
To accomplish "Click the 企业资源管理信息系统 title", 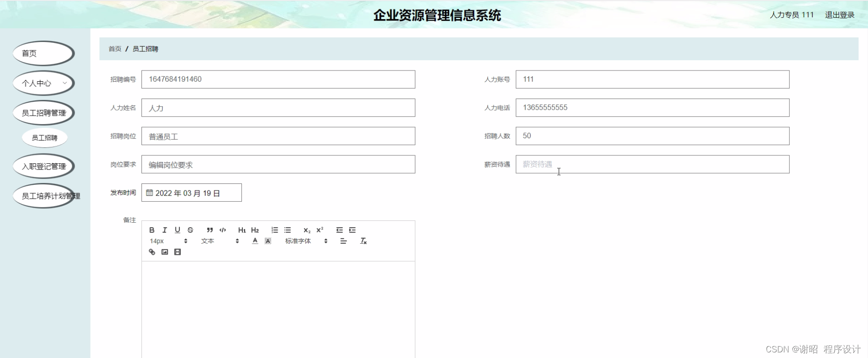I will [437, 15].
